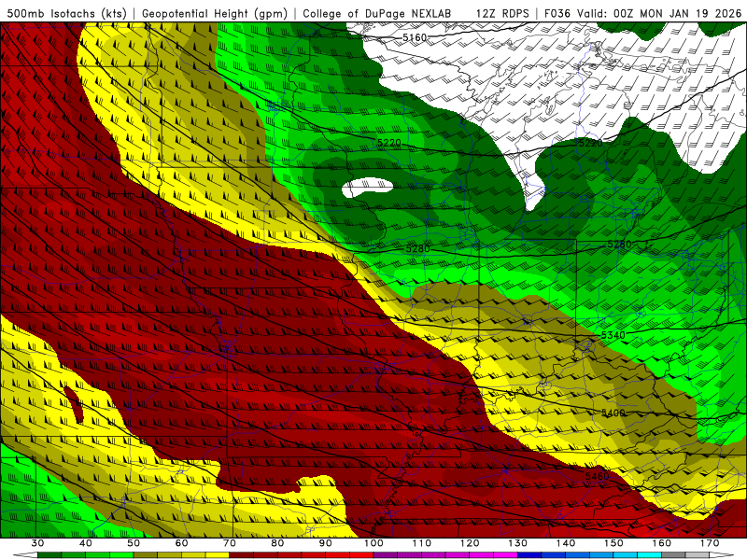Click the right 5220 contour label
The height and width of the screenshot is (560, 747).
(x=590, y=143)
